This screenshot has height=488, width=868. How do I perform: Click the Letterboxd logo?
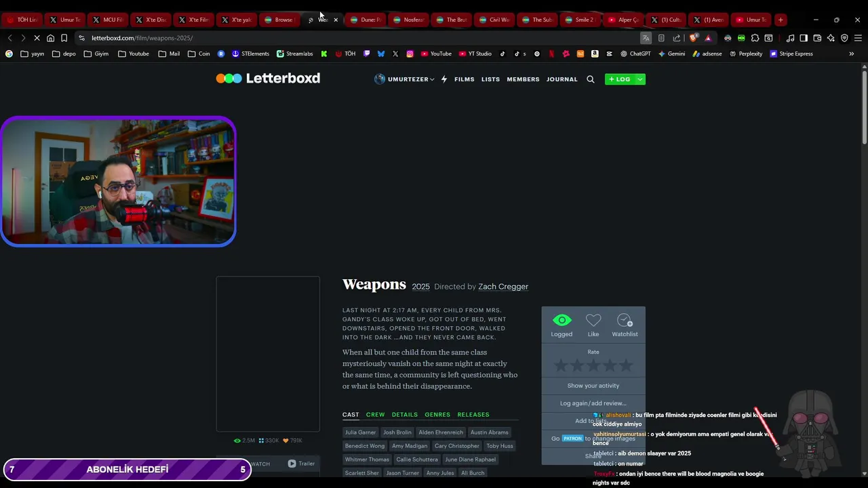pyautogui.click(x=268, y=78)
